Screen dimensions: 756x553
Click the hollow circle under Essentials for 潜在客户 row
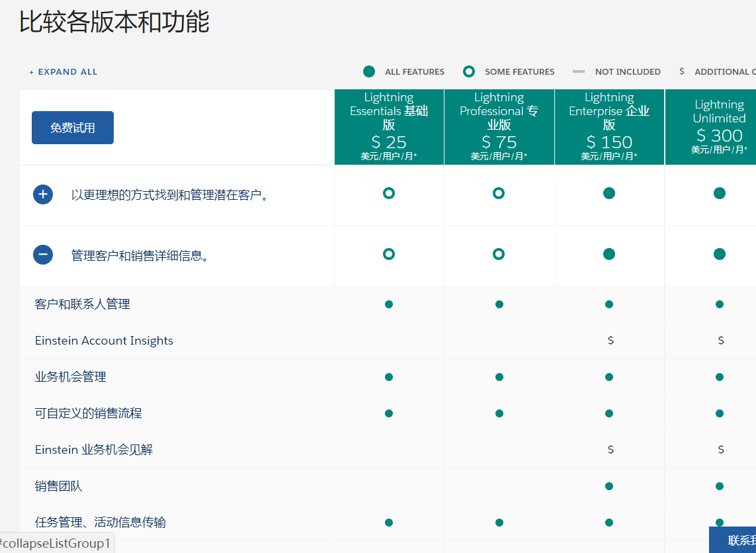(389, 194)
